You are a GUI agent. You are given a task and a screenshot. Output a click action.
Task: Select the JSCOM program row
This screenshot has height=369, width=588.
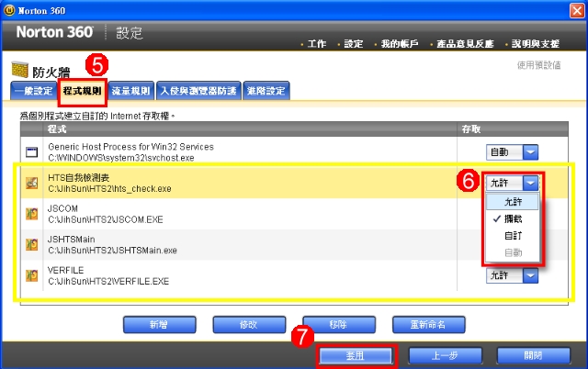point(294,214)
